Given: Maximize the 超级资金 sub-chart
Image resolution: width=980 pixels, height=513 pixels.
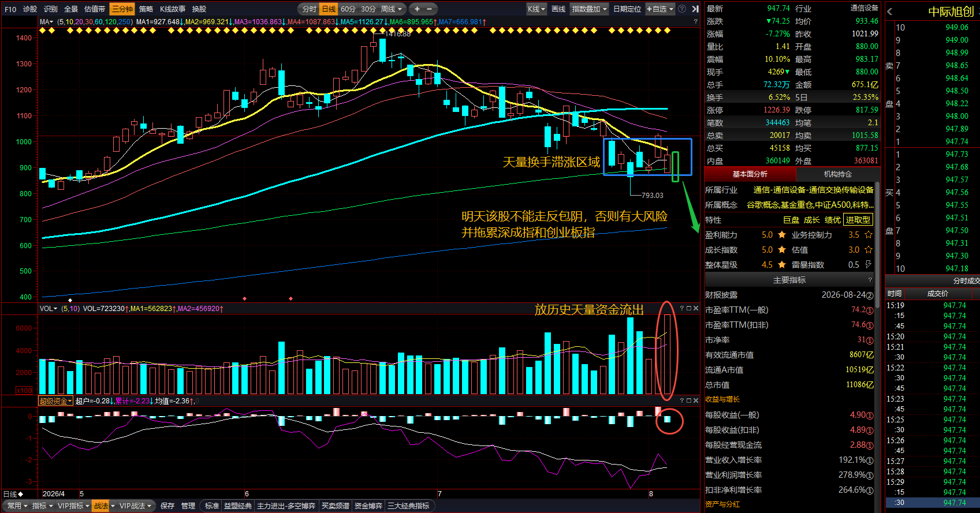Looking at the screenshot, I should pyautogui.click(x=688, y=400).
